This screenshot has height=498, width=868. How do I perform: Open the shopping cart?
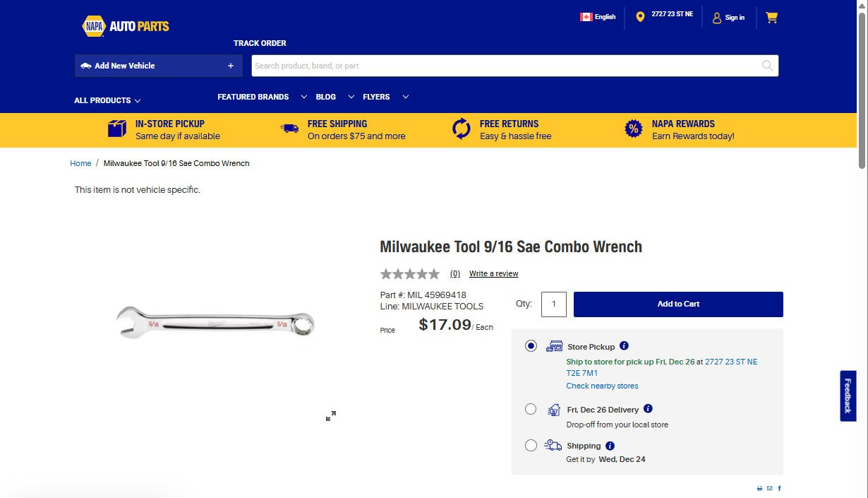pyautogui.click(x=771, y=17)
